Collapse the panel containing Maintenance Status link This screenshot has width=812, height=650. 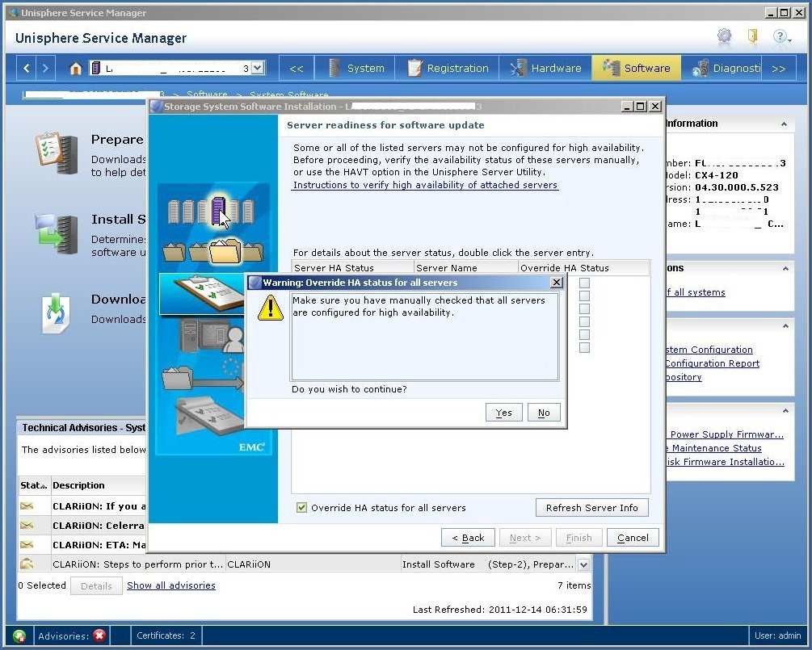point(785,411)
